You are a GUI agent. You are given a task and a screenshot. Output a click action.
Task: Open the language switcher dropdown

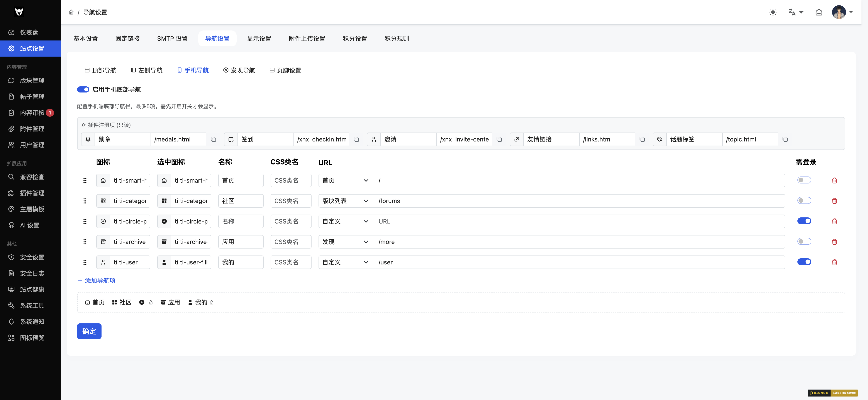796,12
